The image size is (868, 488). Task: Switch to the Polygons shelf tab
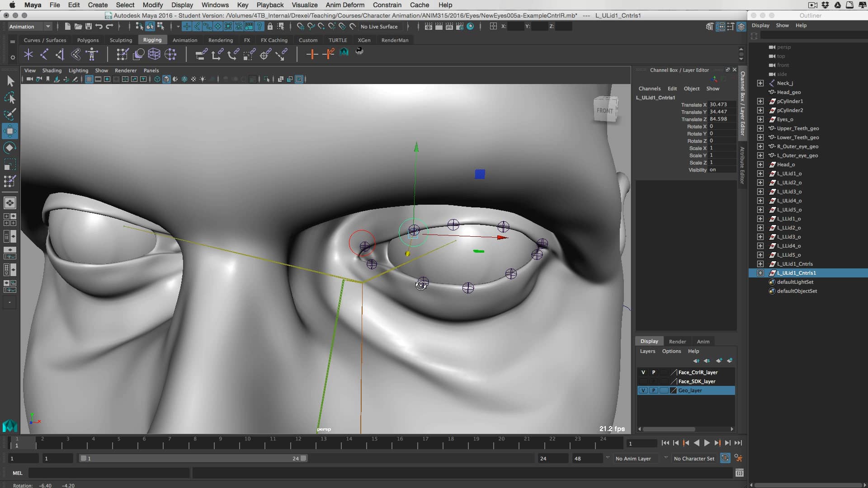coord(88,40)
